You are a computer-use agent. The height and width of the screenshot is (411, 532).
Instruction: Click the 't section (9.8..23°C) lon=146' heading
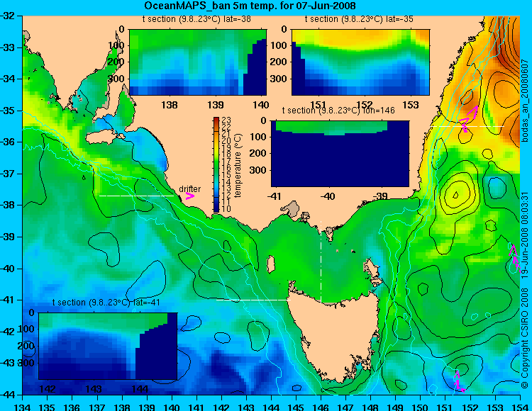[x=338, y=111]
